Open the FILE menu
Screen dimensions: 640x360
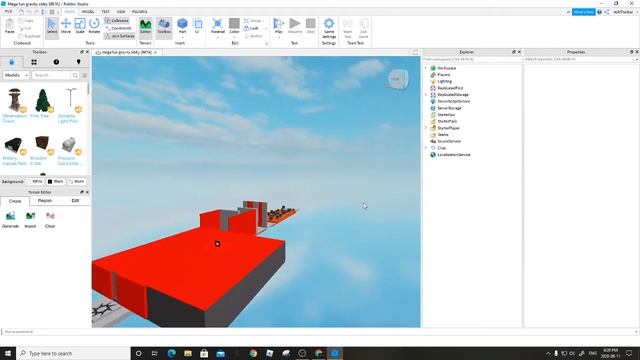(x=8, y=12)
